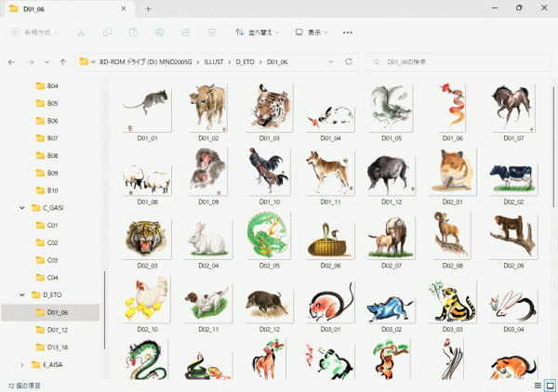The width and height of the screenshot is (558, 392).
Task: Click BD-ROM drive breadcrumb segment
Action: point(146,62)
